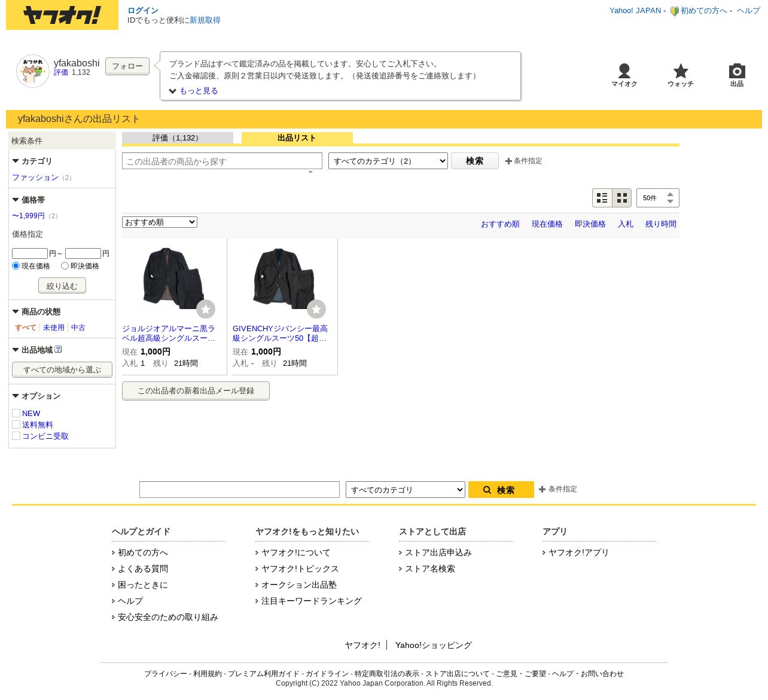The height and width of the screenshot is (700, 768).
Task: Switch to list view layout icon
Action: pyautogui.click(x=602, y=198)
